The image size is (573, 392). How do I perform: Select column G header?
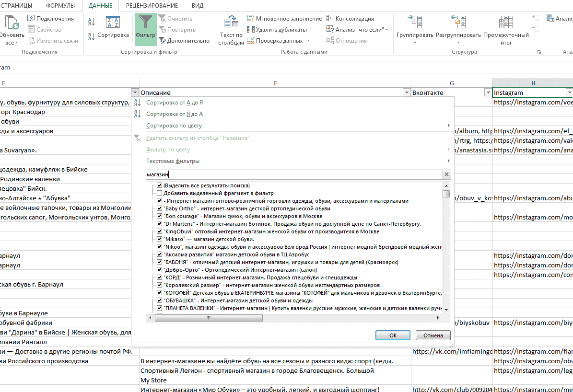452,83
